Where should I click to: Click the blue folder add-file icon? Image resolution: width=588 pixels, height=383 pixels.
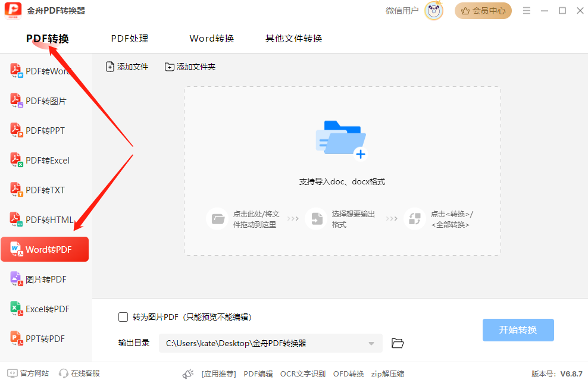coord(342,140)
